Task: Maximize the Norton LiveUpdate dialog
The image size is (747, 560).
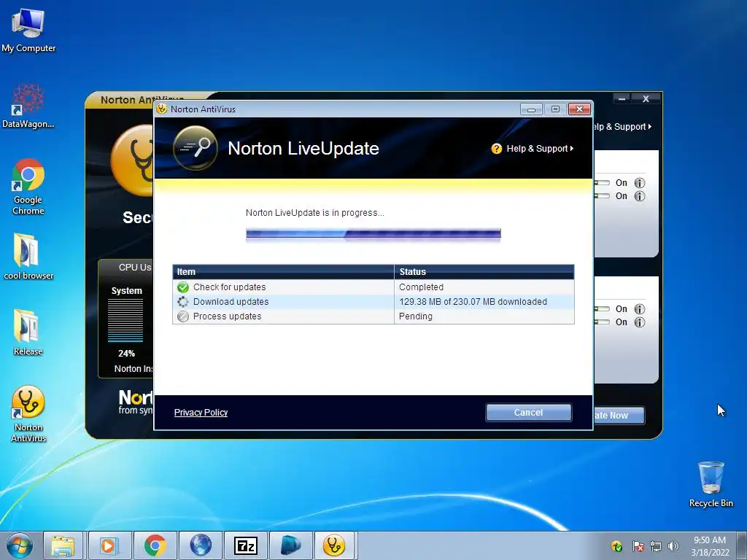Action: (x=555, y=109)
